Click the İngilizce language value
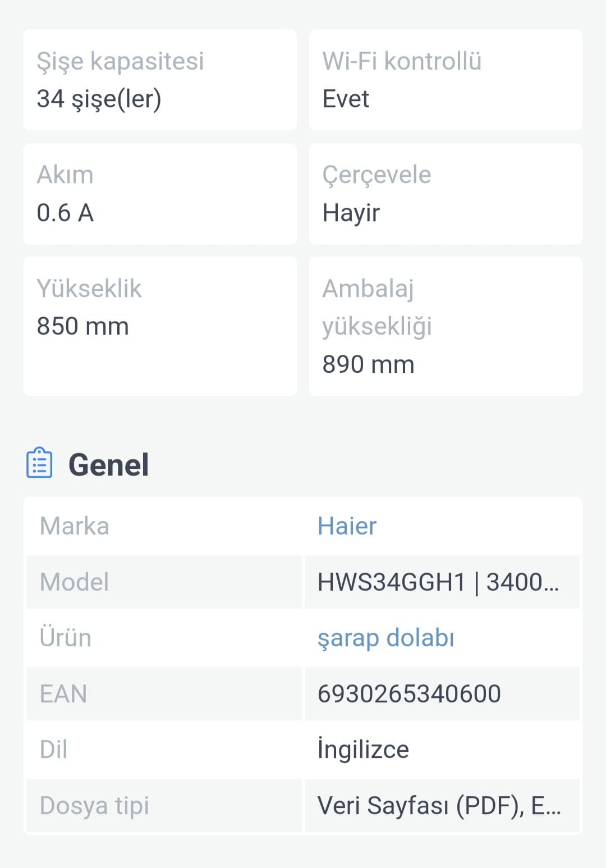The height and width of the screenshot is (868, 606). (x=363, y=750)
